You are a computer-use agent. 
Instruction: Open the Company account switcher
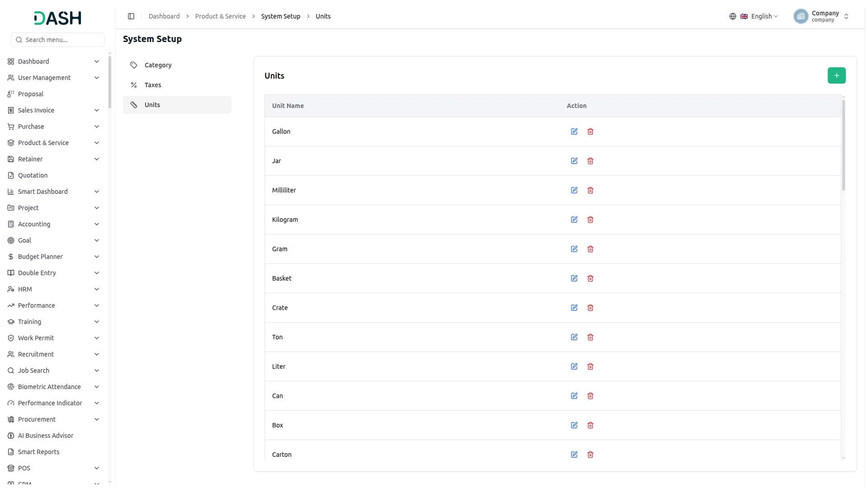tap(821, 16)
